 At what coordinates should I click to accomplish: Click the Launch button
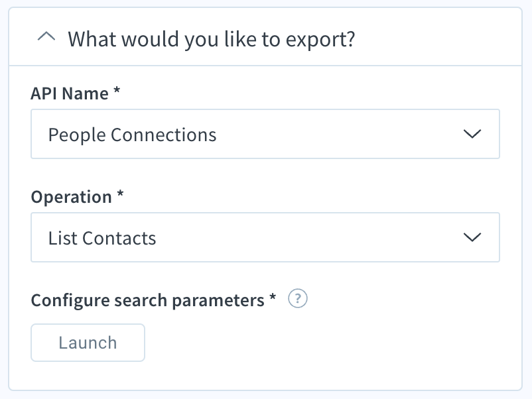pyautogui.click(x=88, y=343)
